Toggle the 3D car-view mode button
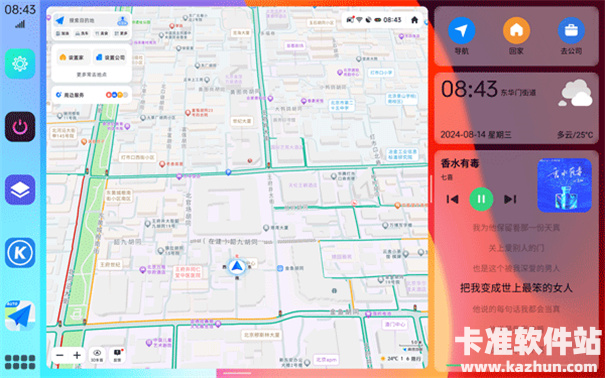Screen dimensions: 605x378 coord(97,355)
